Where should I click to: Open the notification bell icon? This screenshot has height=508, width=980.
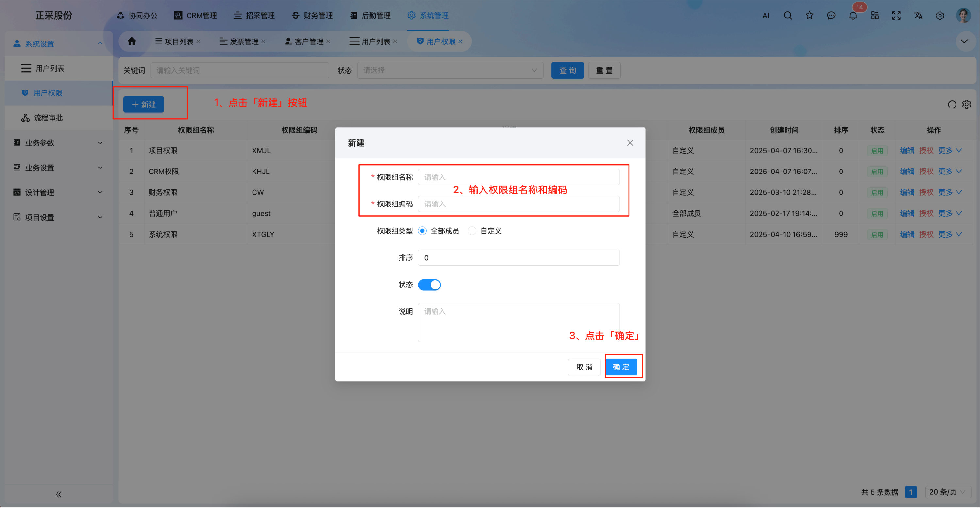pyautogui.click(x=853, y=16)
